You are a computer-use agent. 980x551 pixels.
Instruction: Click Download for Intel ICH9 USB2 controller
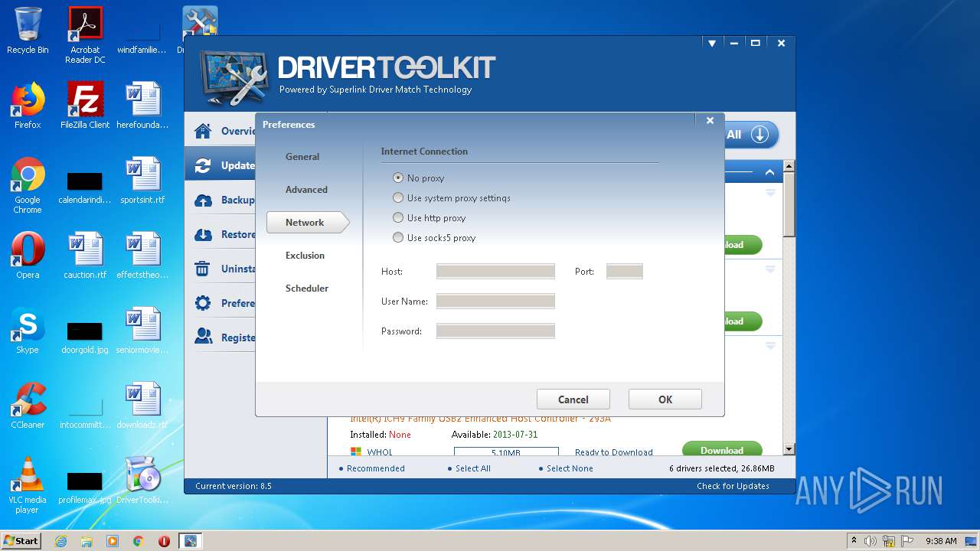click(722, 449)
